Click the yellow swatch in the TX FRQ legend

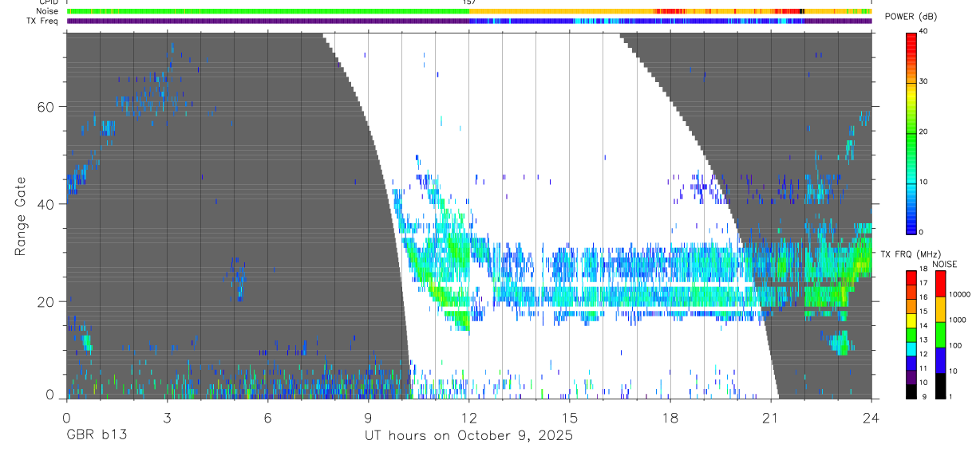(911, 320)
